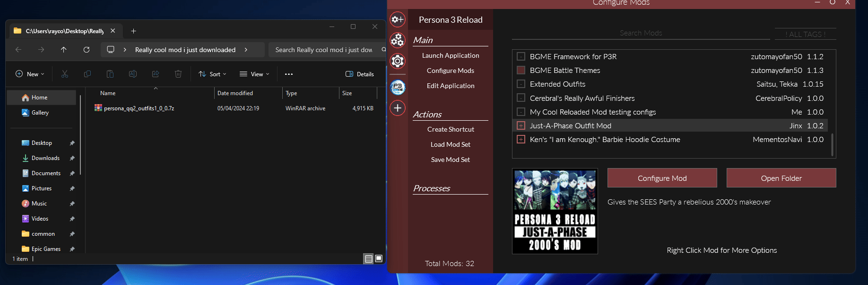The height and width of the screenshot is (285, 868).
Task: Toggle Ken's Barbie Hoodie Costume checkbox
Action: (x=521, y=139)
